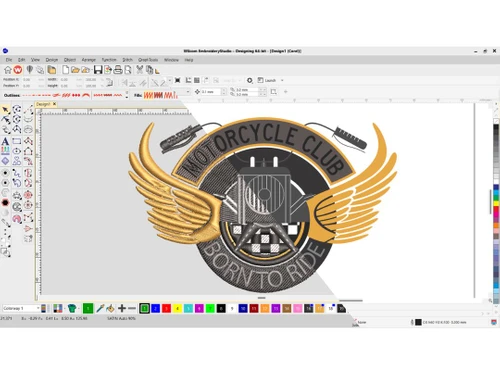Select red palette color 3
Viewport: 500px width, 375px height.
tap(166, 308)
